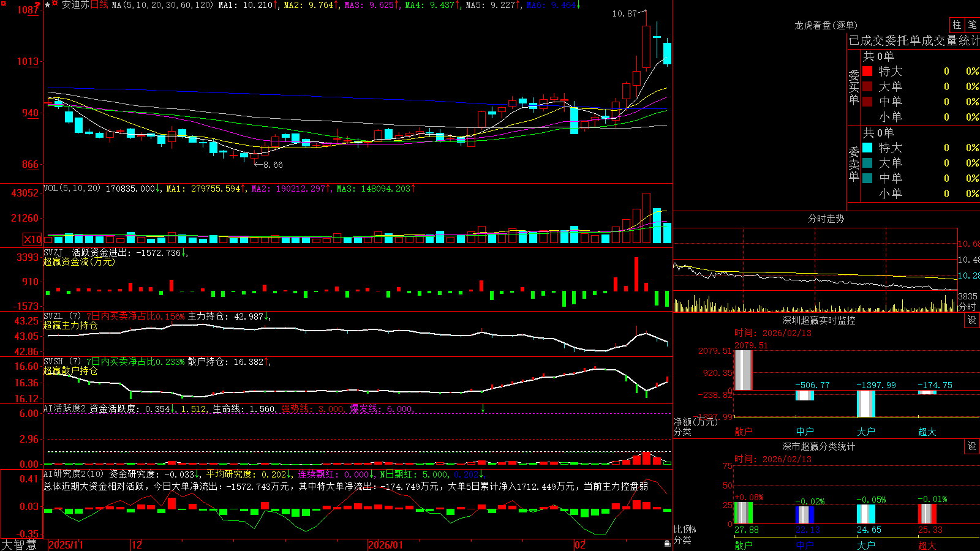Image resolution: width=980 pixels, height=551 pixels.
Task: Click the lock icon at chart bottom right
Action: click(667, 544)
